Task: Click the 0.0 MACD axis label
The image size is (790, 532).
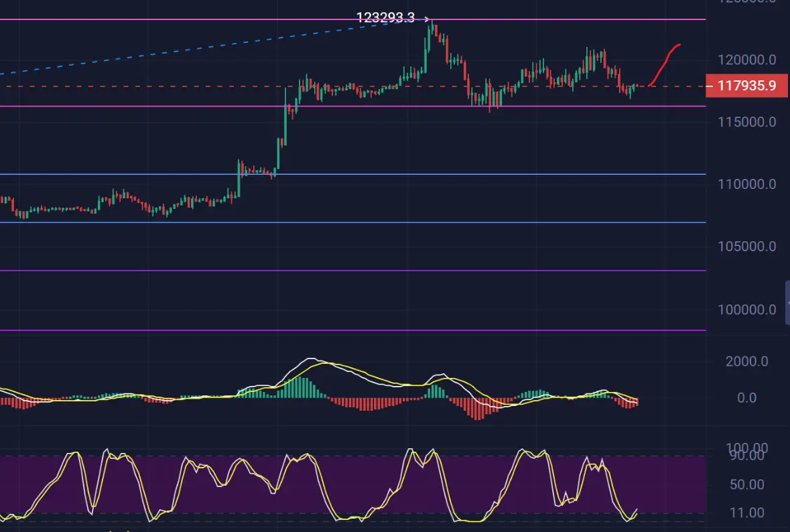Action: pyautogui.click(x=746, y=398)
